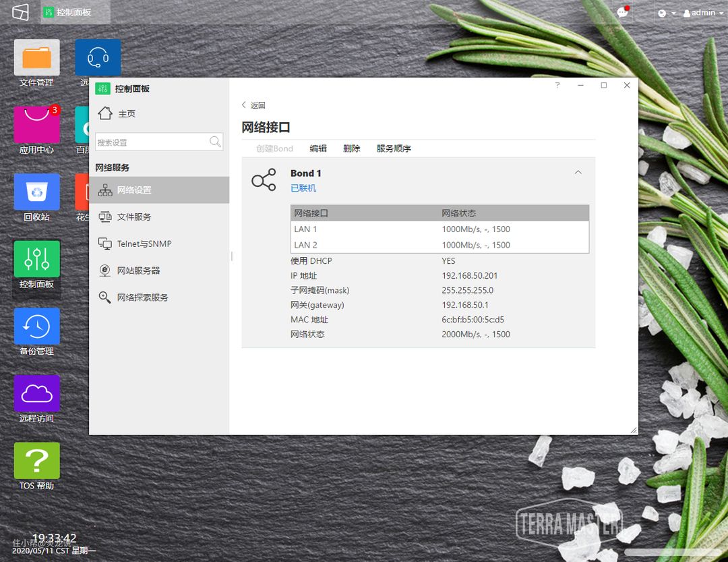Open the language globe dropdown

[x=666, y=13]
